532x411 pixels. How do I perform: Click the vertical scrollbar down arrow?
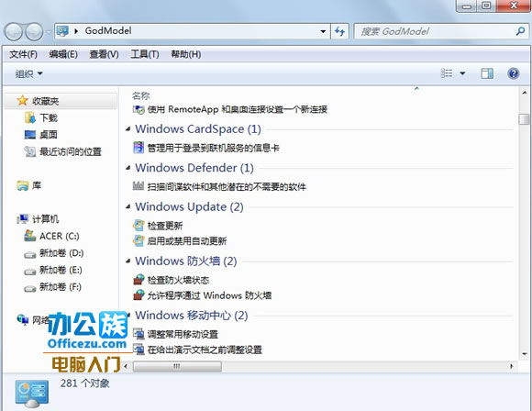(524, 354)
